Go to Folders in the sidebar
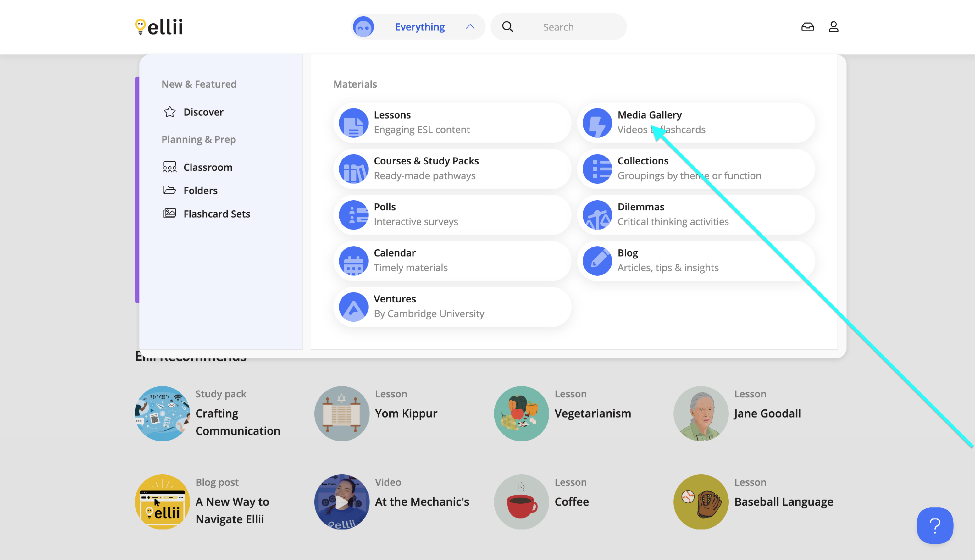This screenshot has width=975, height=560. [200, 190]
